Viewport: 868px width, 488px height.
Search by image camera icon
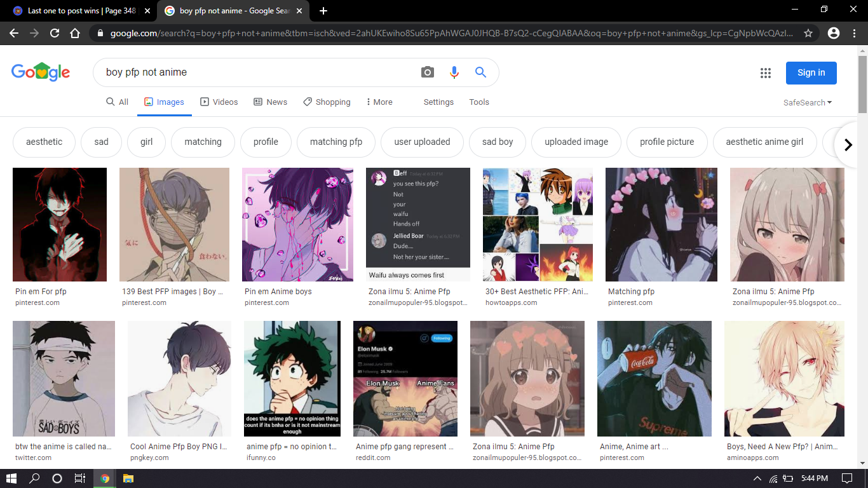pyautogui.click(x=428, y=72)
